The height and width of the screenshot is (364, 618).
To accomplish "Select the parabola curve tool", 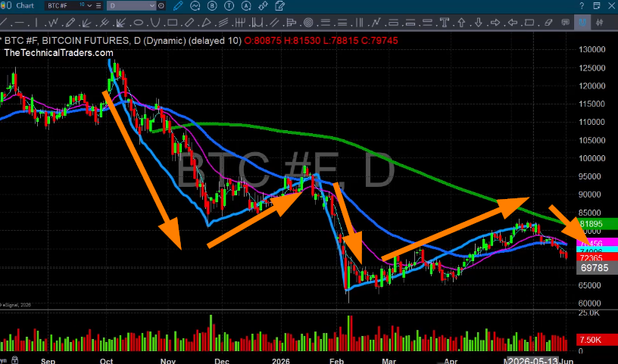I will (x=155, y=23).
